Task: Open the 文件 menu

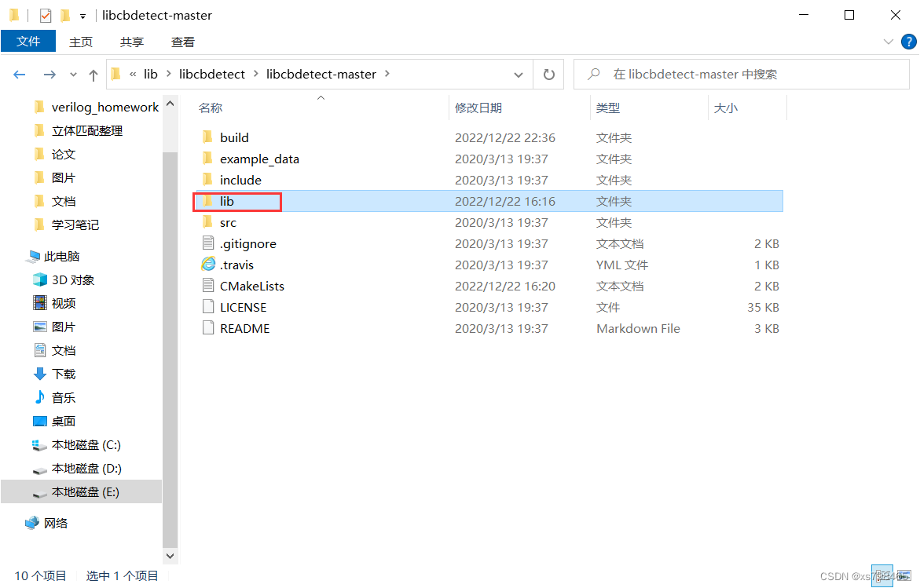Action: [28, 41]
